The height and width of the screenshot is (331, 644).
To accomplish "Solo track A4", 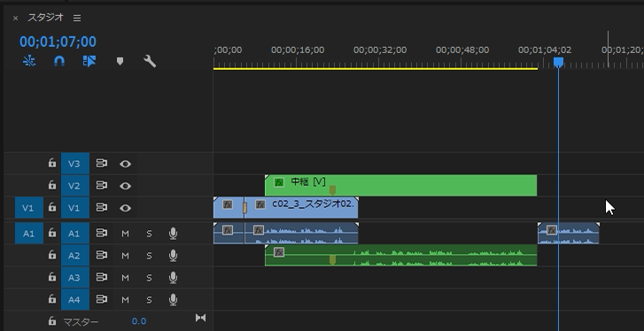I will [x=149, y=300].
